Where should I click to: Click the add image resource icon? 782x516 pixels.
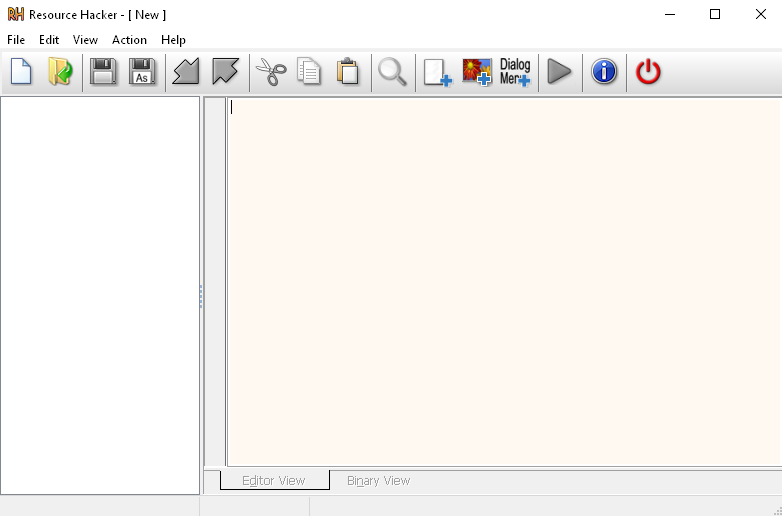(x=476, y=72)
